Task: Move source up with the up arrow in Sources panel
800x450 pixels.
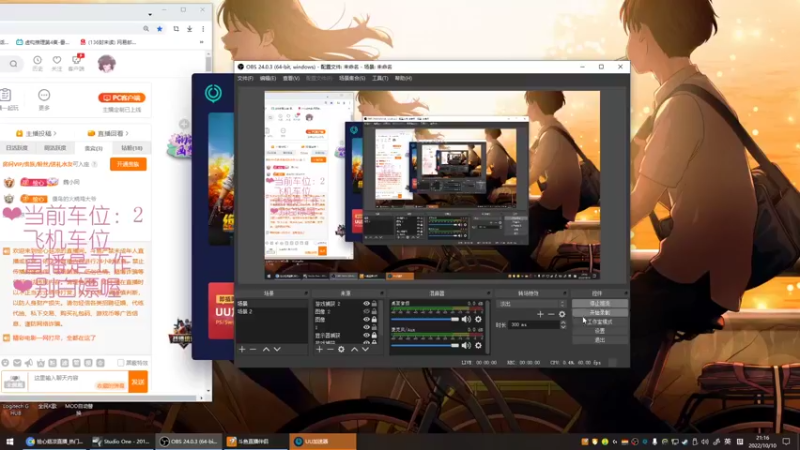Action: 354,349
